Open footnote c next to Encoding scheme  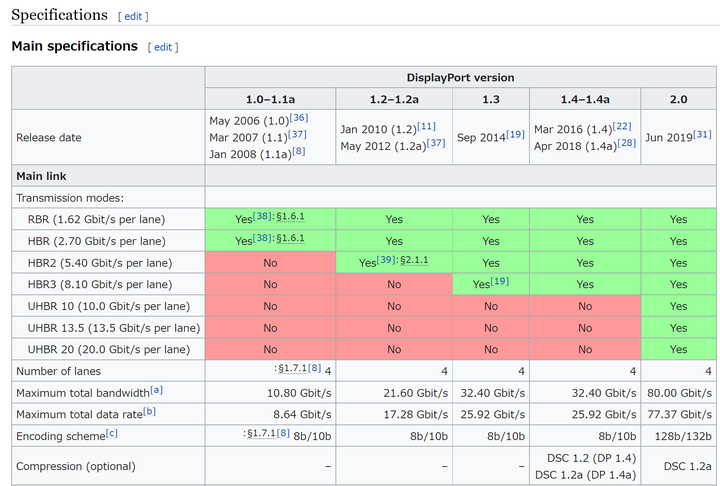(x=112, y=433)
